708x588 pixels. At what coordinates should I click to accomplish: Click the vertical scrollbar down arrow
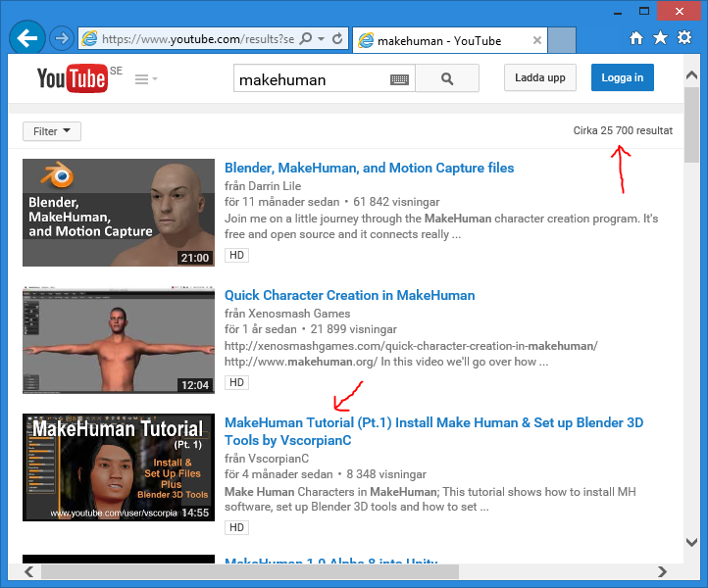(x=691, y=542)
